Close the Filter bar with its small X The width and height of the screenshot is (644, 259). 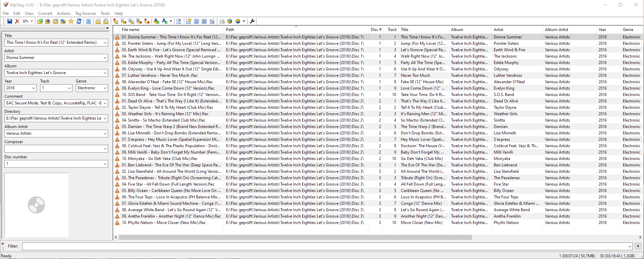point(3,244)
